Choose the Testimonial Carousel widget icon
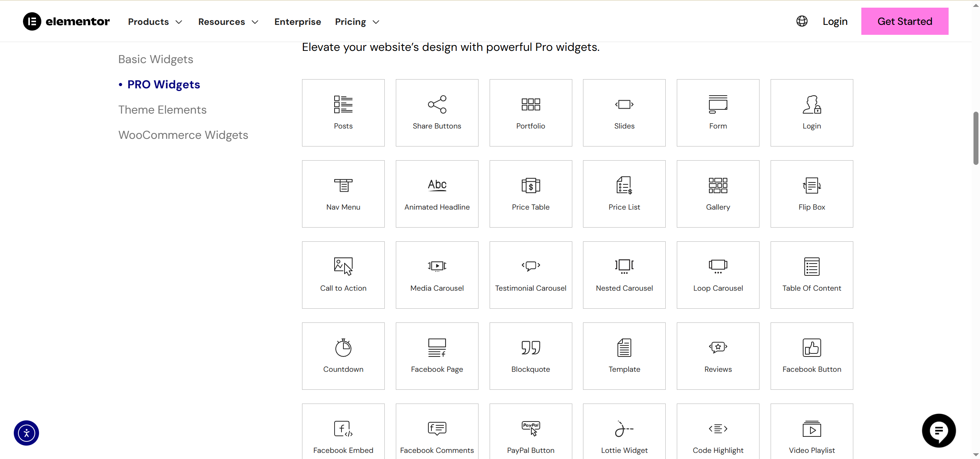The height and width of the screenshot is (459, 980). (x=531, y=266)
